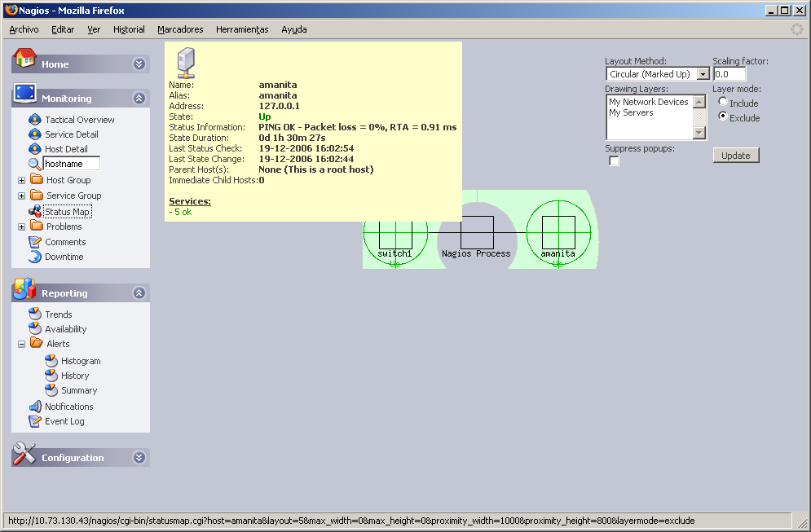Click the switch1 host node on map
The width and height of the screenshot is (811, 532).
click(395, 235)
